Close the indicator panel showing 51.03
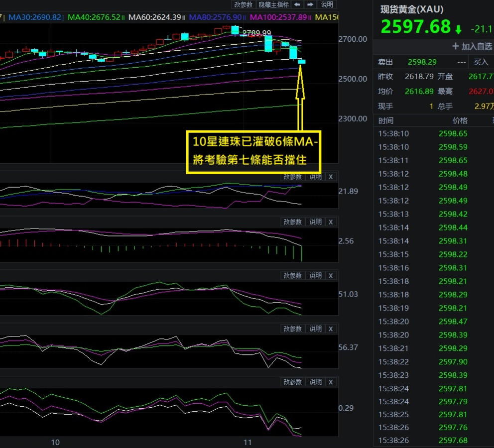 [331, 275]
